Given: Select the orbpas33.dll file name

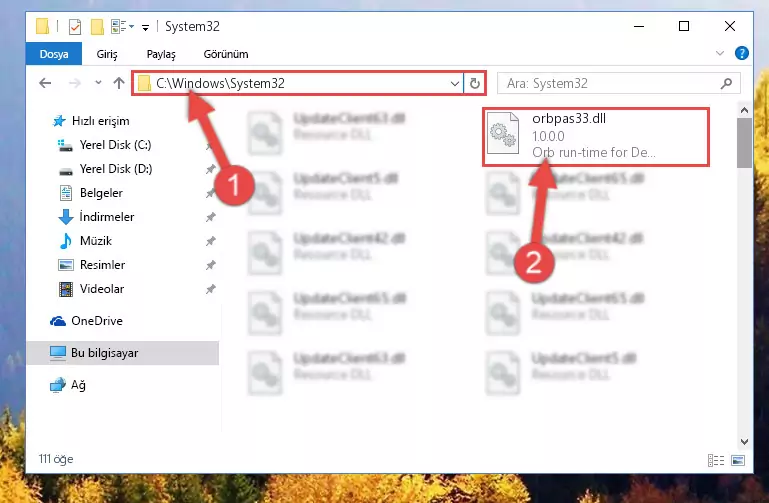Looking at the screenshot, I should coord(569,119).
